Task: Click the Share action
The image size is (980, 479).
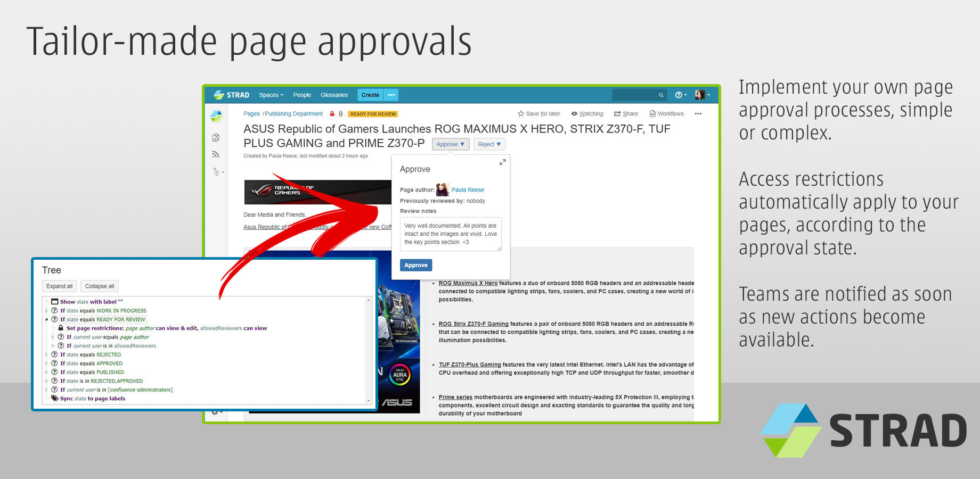Action: [x=626, y=114]
